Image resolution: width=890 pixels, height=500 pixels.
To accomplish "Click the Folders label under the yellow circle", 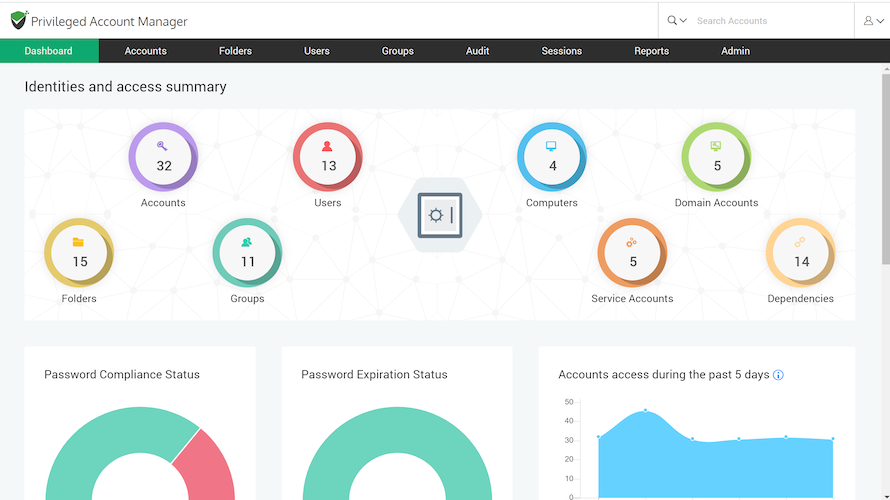I will [x=79, y=299].
